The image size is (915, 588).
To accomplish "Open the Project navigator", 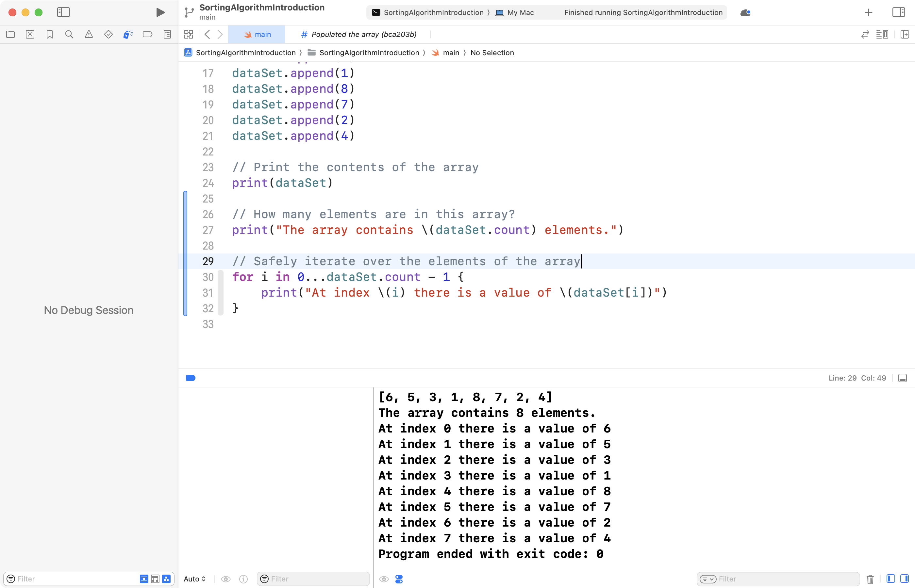I will point(10,34).
